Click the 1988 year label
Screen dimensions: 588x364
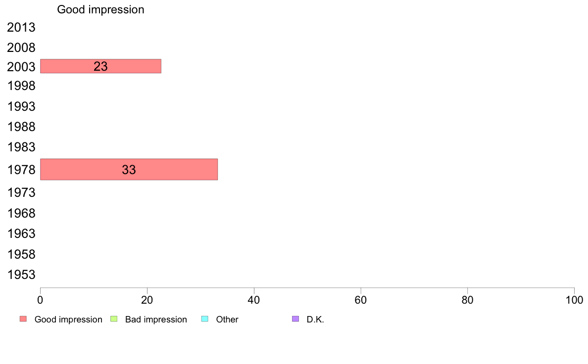pos(21,127)
